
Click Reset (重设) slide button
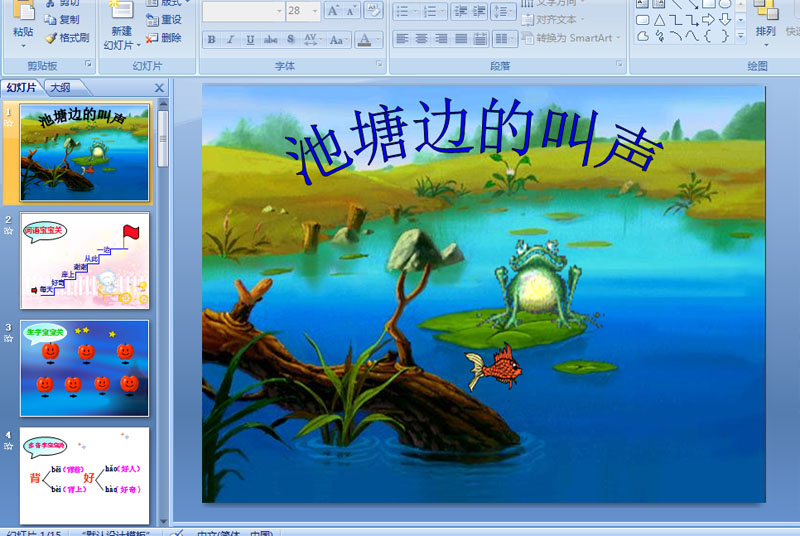click(x=164, y=20)
